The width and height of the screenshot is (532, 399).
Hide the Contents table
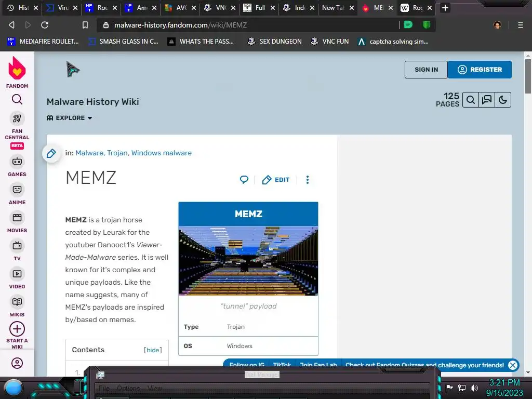tap(153, 350)
